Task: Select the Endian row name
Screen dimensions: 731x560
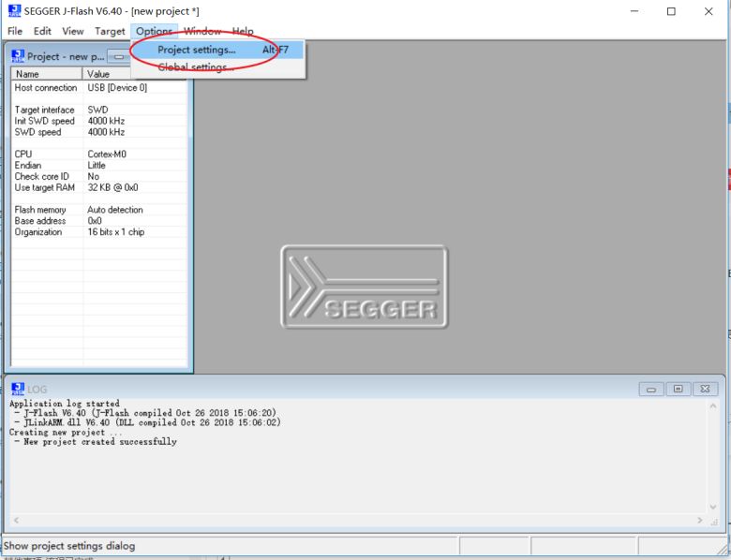Action: click(x=28, y=166)
